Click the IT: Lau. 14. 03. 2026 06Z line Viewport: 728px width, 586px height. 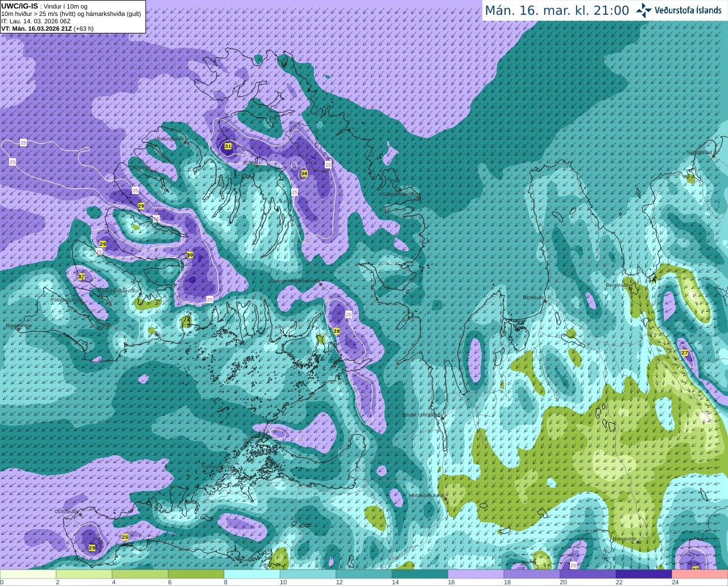[36, 21]
